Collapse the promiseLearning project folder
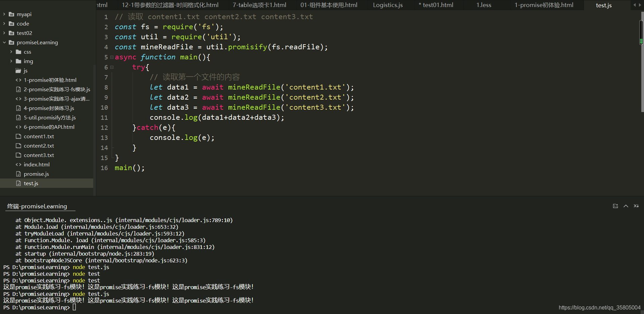 click(4, 42)
